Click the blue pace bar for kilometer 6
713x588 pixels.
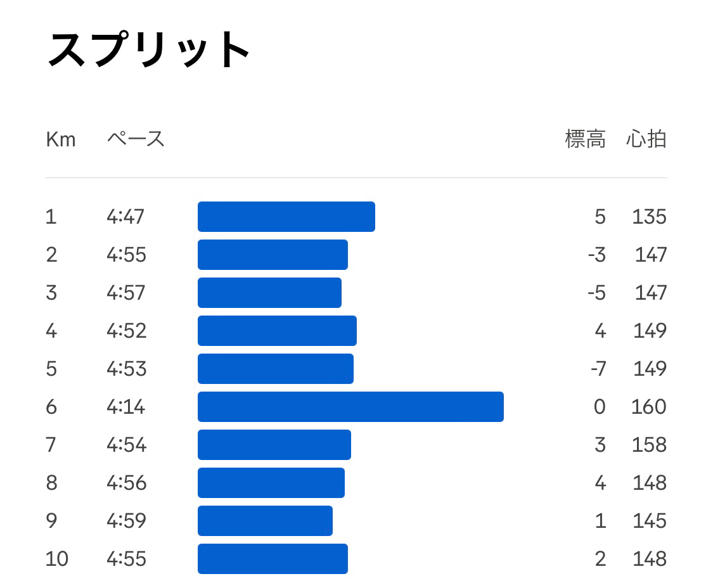click(x=350, y=407)
